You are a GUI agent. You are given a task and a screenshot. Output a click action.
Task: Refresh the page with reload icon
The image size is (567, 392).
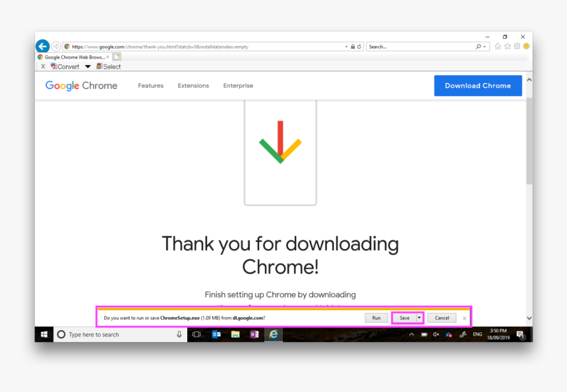359,47
